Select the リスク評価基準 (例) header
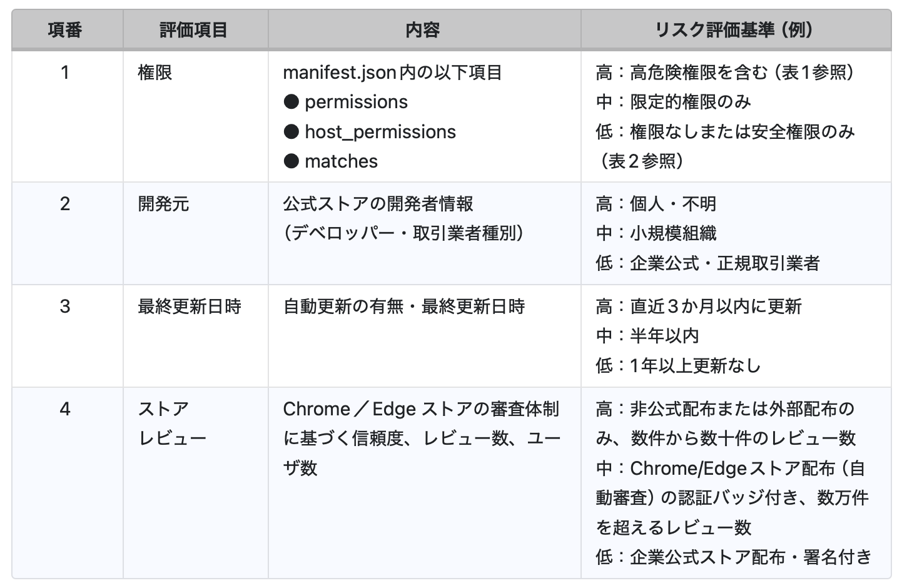This screenshot has width=902, height=588. (734, 30)
